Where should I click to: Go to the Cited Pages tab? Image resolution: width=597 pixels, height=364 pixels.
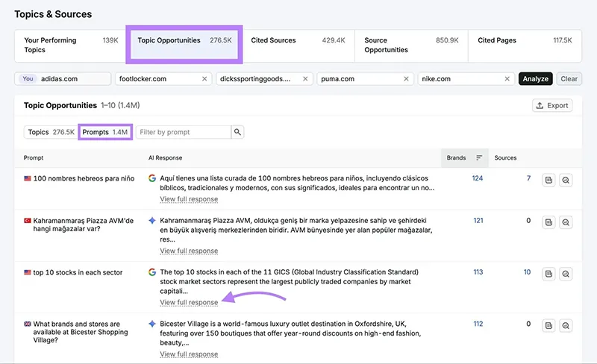[525, 45]
